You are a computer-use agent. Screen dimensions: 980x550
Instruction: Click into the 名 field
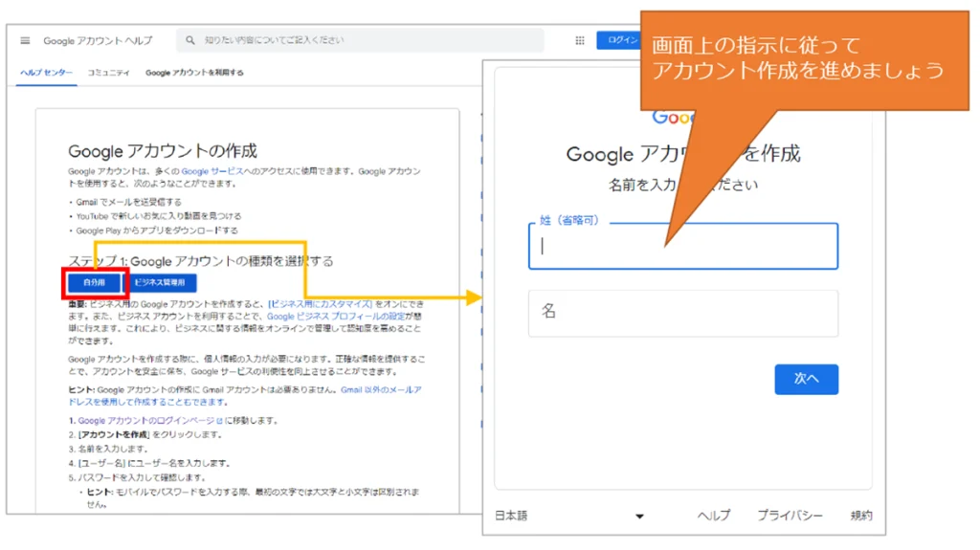coord(682,313)
